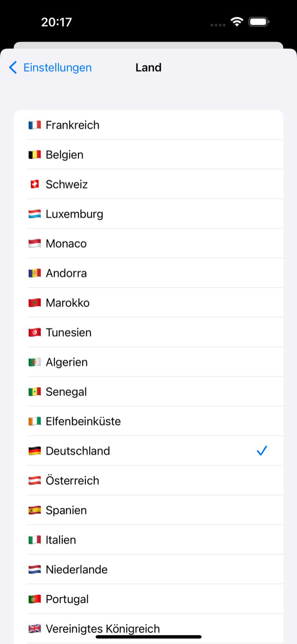Select Österreich as country
This screenshot has height=644, width=297.
148,480
